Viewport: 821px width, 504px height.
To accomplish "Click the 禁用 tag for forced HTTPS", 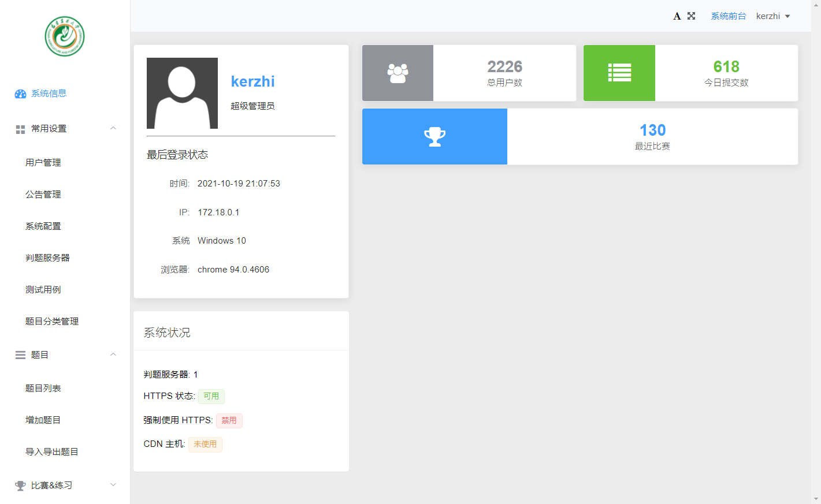I will point(229,420).
